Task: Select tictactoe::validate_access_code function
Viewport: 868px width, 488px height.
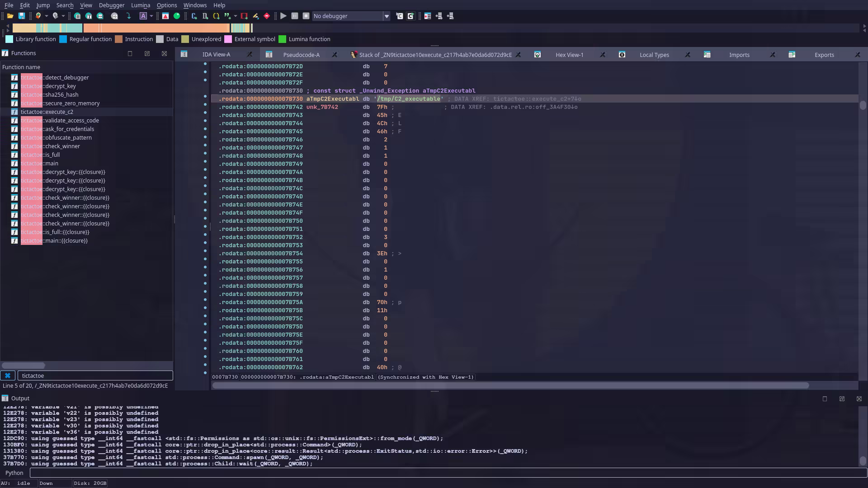Action: pos(71,120)
